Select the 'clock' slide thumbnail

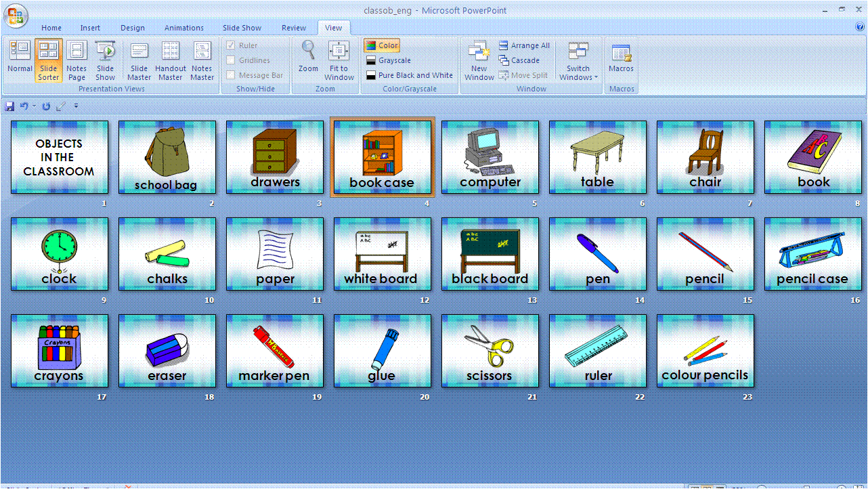(x=60, y=254)
